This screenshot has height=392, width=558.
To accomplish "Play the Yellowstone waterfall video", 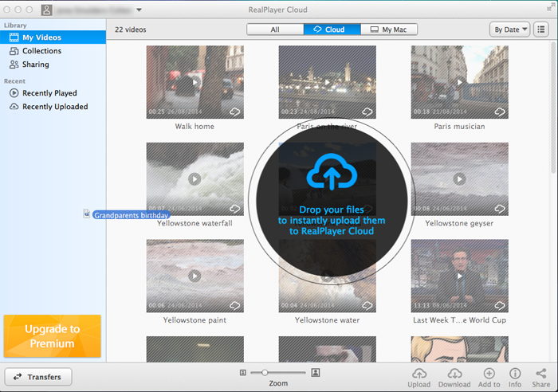I will pos(195,179).
